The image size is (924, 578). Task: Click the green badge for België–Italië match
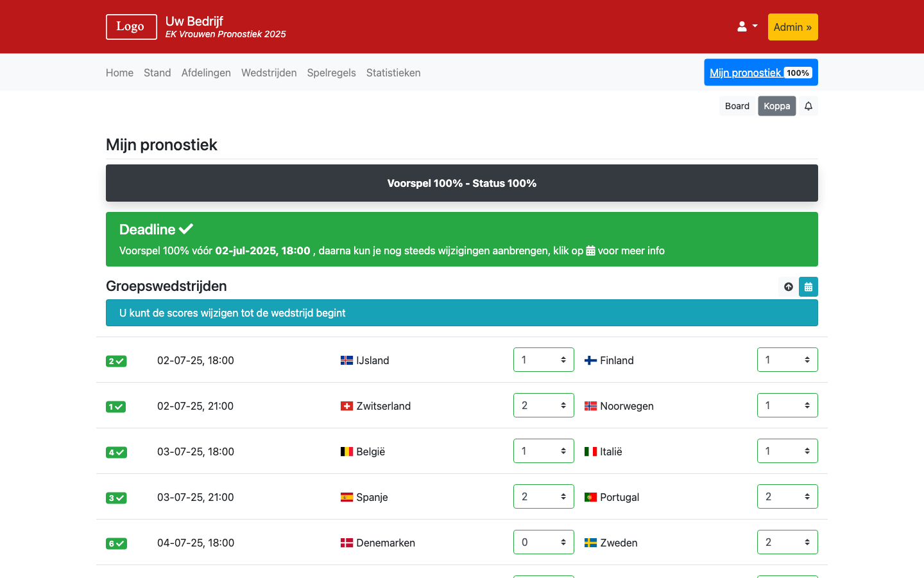tap(116, 452)
